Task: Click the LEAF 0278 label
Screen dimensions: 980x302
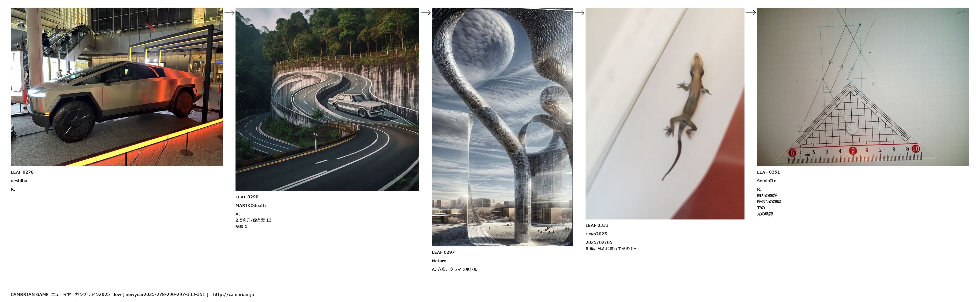Action: [x=22, y=172]
